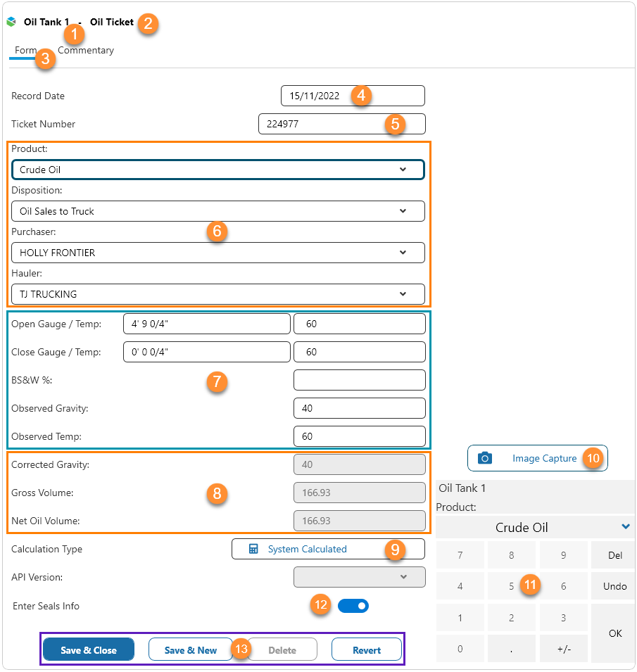Viewport: 637px width, 672px height.
Task: Click the app logo beside Oil Tank 1
Action: point(11,22)
